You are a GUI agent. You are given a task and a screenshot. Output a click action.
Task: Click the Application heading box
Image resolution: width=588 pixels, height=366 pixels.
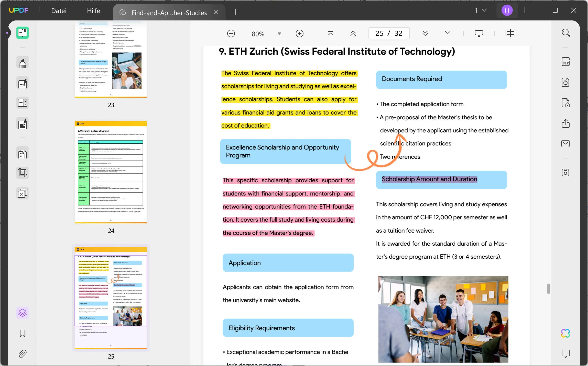288,263
